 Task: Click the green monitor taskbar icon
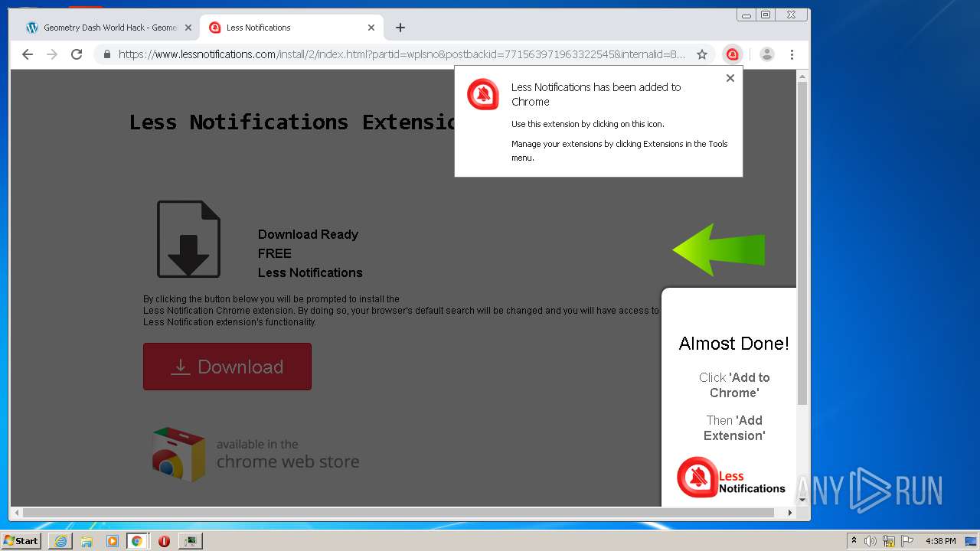[190, 541]
